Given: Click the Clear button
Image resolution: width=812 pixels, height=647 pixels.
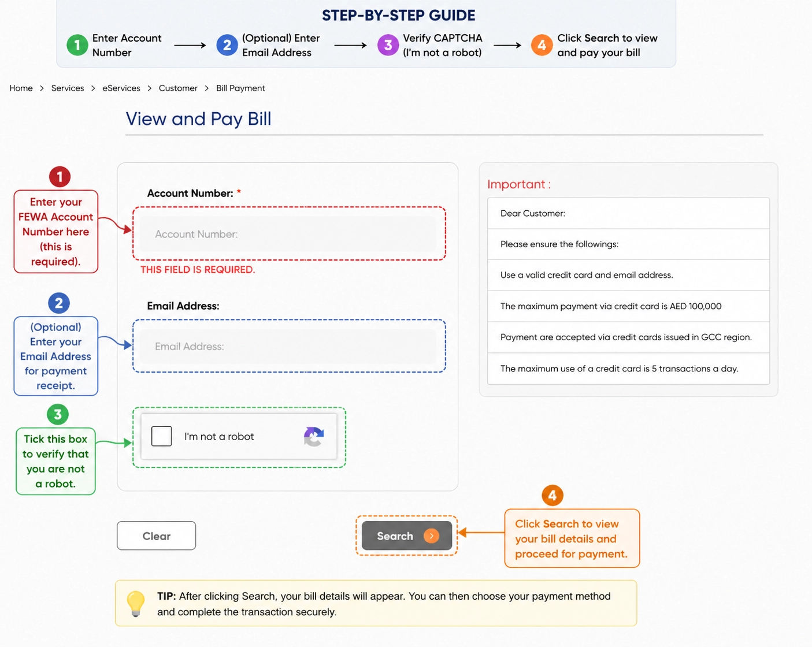Looking at the screenshot, I should click(x=156, y=536).
